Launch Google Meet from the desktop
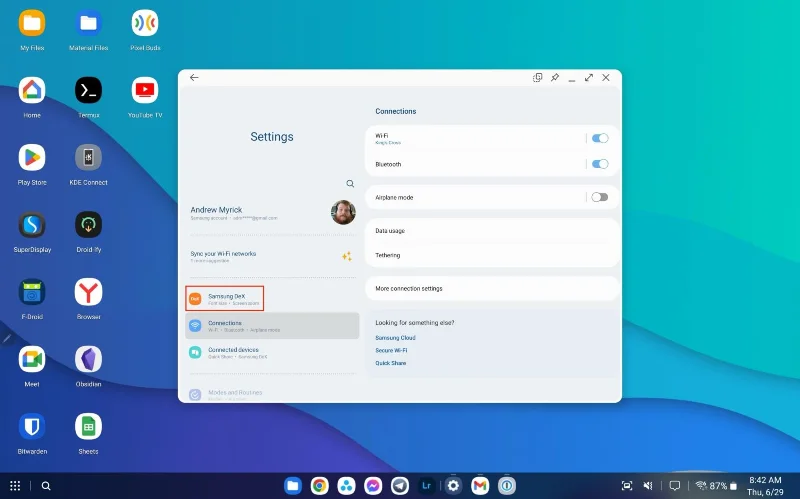Image resolution: width=800 pixels, height=499 pixels. tap(32, 359)
